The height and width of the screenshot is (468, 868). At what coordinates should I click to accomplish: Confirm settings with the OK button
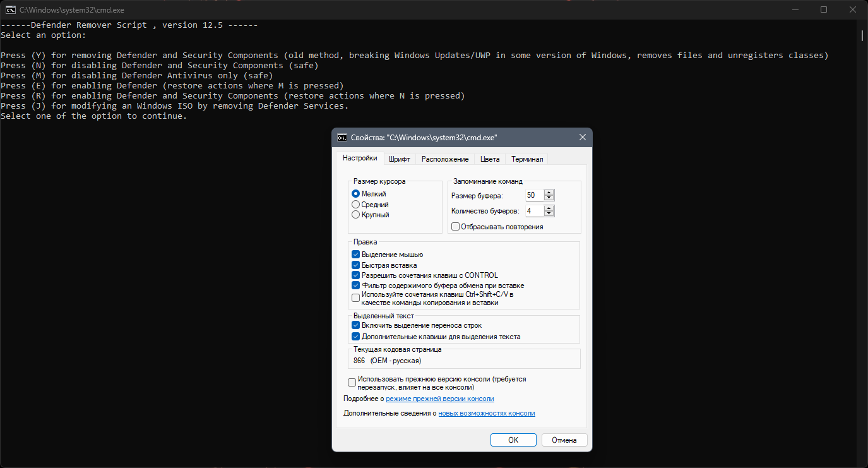pyautogui.click(x=513, y=440)
